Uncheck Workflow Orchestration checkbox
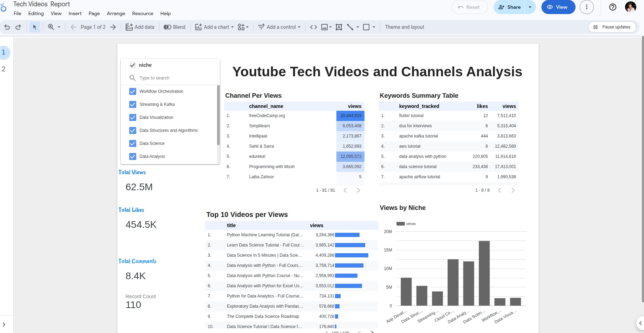The height and width of the screenshot is (333, 644). 132,91
